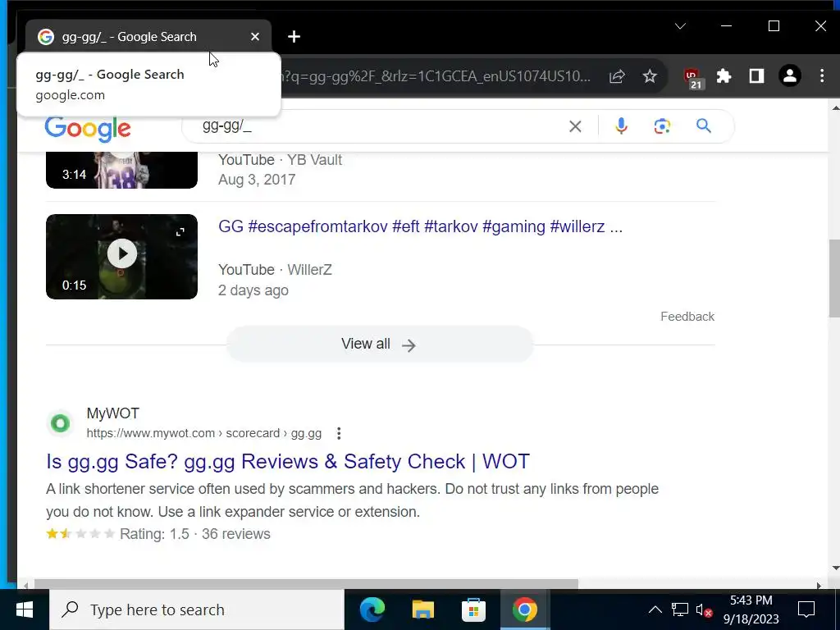Click the vertical scrollbar thumb
Viewport: 840px width, 630px height.
[x=834, y=277]
